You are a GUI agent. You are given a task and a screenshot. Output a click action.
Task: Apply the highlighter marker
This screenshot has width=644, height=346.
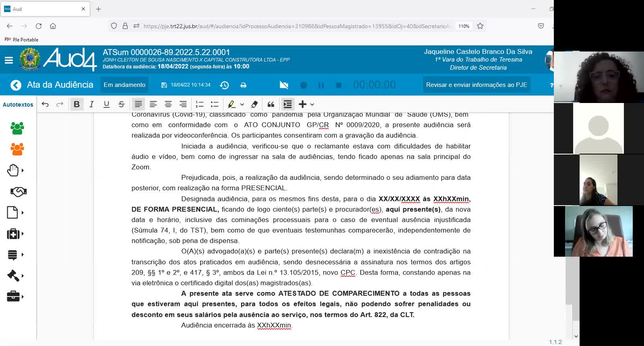click(x=231, y=104)
